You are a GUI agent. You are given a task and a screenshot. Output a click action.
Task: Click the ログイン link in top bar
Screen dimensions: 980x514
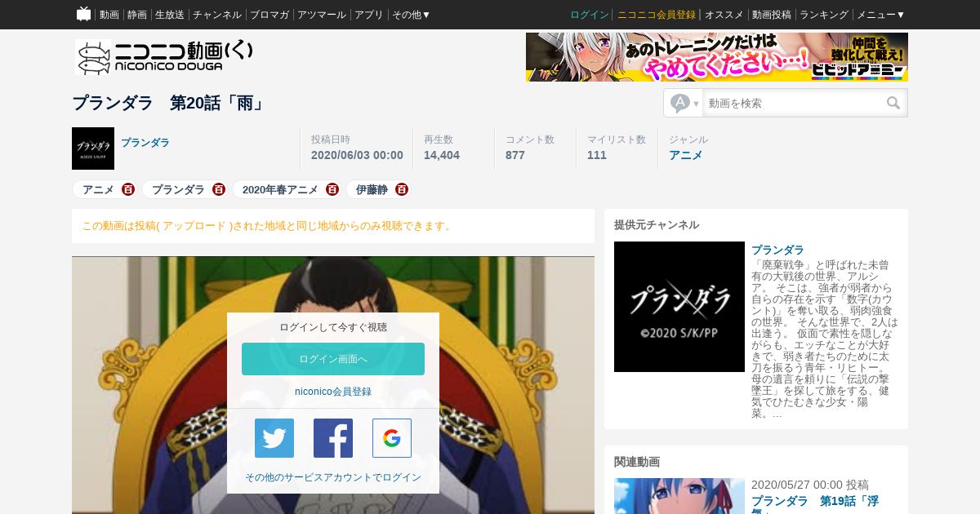click(590, 15)
